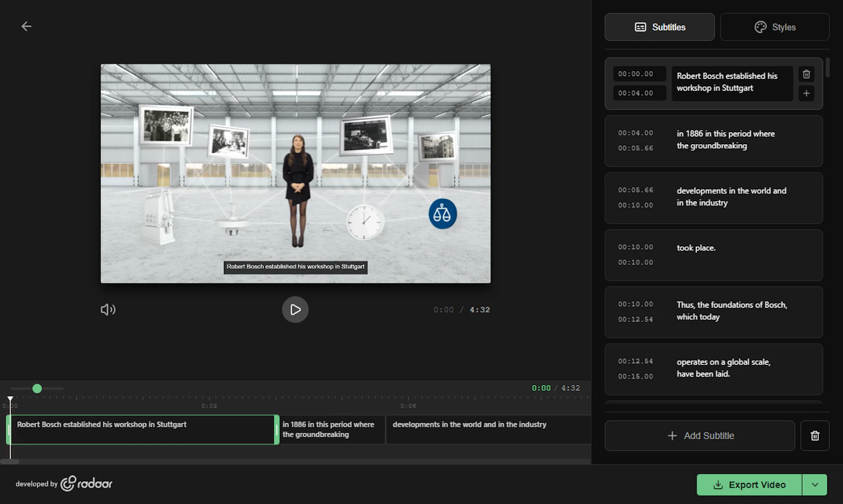Select the 'in 1886 in this period' timeline clip
This screenshot has height=504, width=843.
pyautogui.click(x=332, y=429)
